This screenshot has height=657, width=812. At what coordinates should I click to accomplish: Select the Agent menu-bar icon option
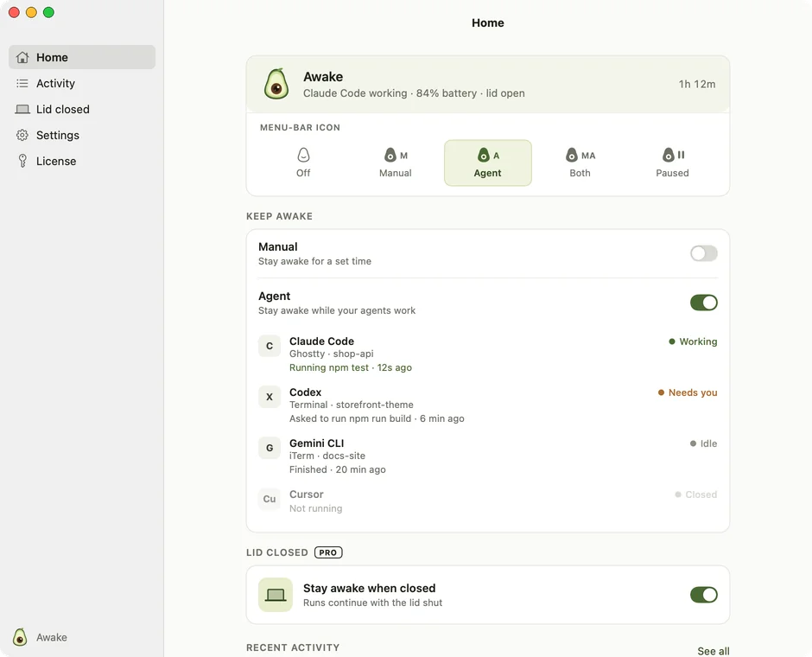coord(488,163)
